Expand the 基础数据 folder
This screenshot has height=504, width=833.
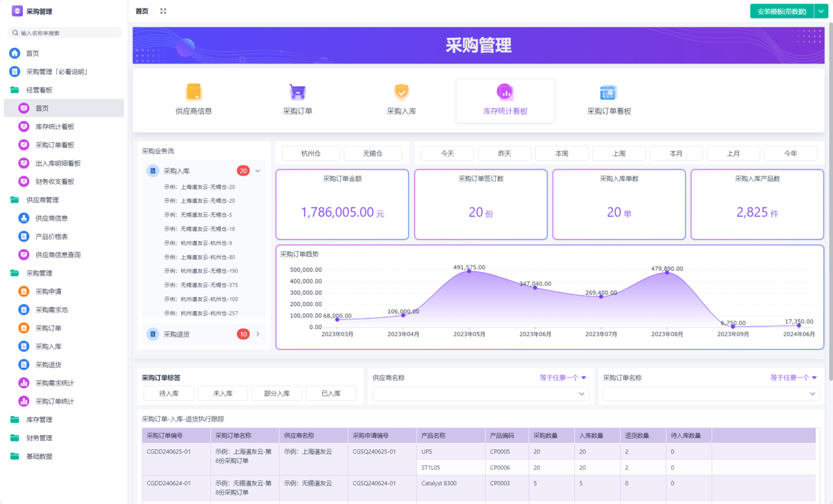(63, 457)
